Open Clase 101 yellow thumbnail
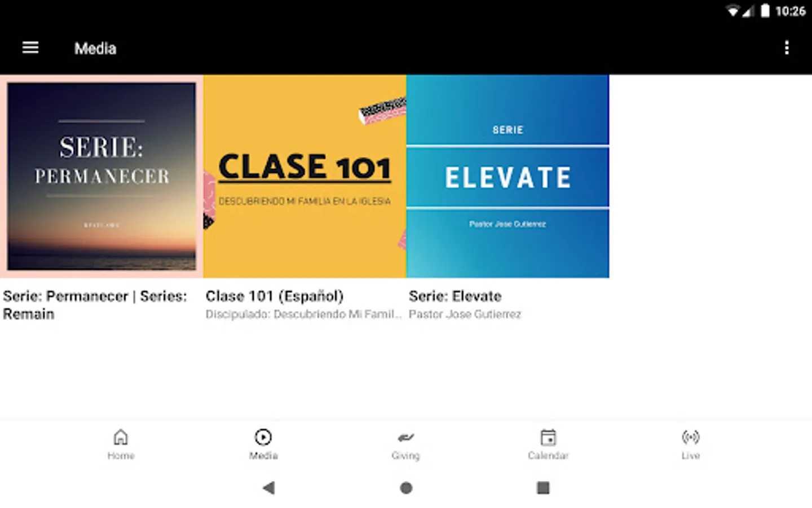This screenshot has width=812, height=508. coord(304,176)
